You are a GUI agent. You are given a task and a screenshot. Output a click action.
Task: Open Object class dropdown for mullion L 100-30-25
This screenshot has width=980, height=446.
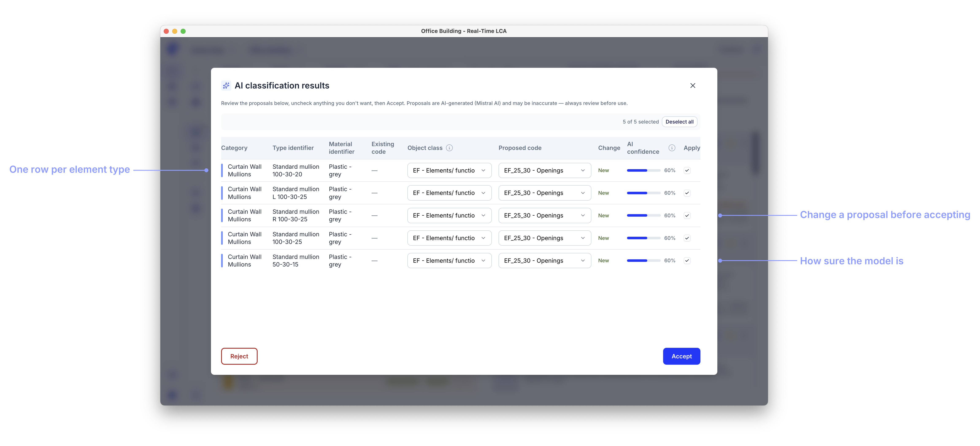click(x=449, y=193)
